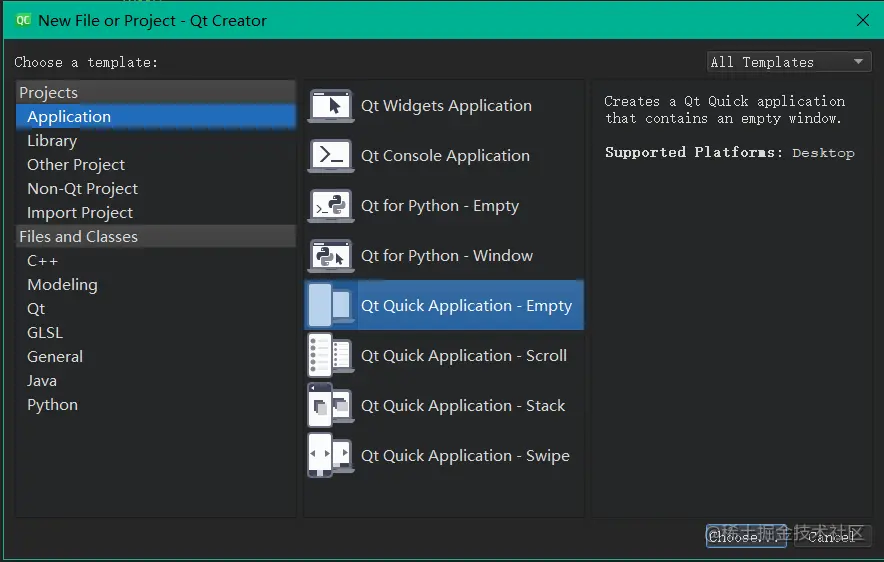Click the Qt Creator logo in title bar
This screenshot has height=562, width=884.
pos(23,21)
